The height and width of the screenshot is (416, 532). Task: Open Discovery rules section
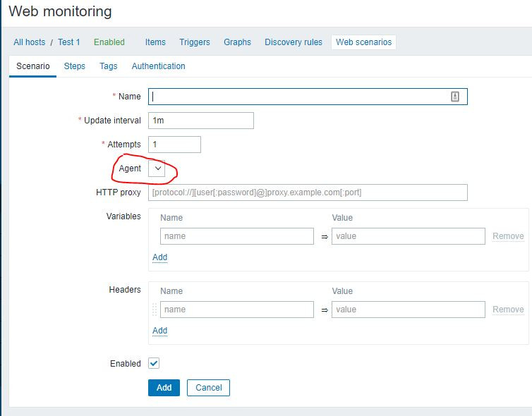[x=294, y=42]
